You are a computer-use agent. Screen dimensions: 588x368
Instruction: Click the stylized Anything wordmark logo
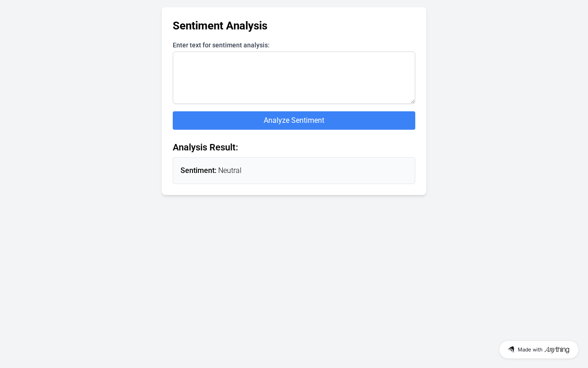tap(557, 350)
